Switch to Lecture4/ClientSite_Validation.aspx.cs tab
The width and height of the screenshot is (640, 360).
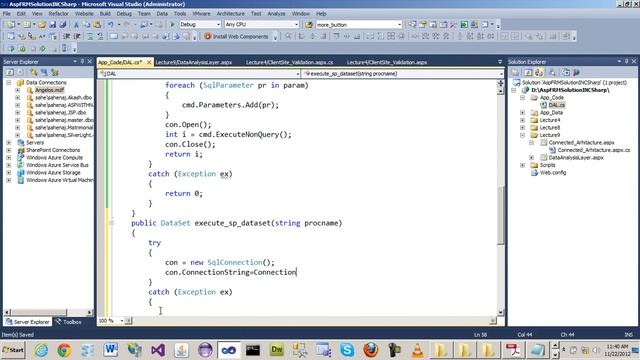[x=289, y=62]
